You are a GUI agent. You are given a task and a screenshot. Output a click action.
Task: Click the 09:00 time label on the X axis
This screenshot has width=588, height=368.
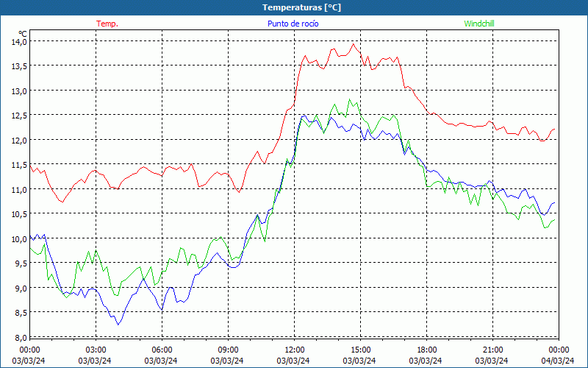[x=228, y=350]
